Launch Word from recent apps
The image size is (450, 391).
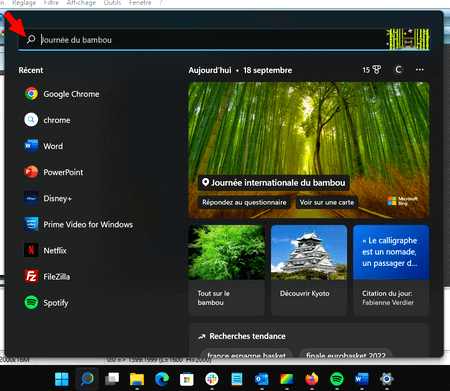(44, 146)
